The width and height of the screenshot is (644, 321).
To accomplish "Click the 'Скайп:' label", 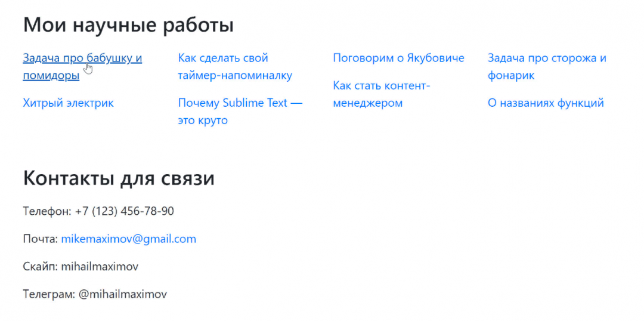I will point(41,267).
